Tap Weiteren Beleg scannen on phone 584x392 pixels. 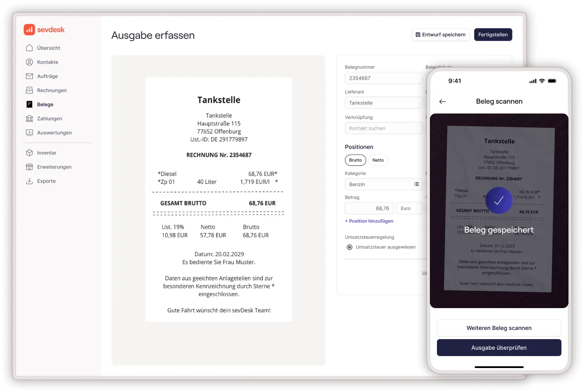tap(499, 328)
